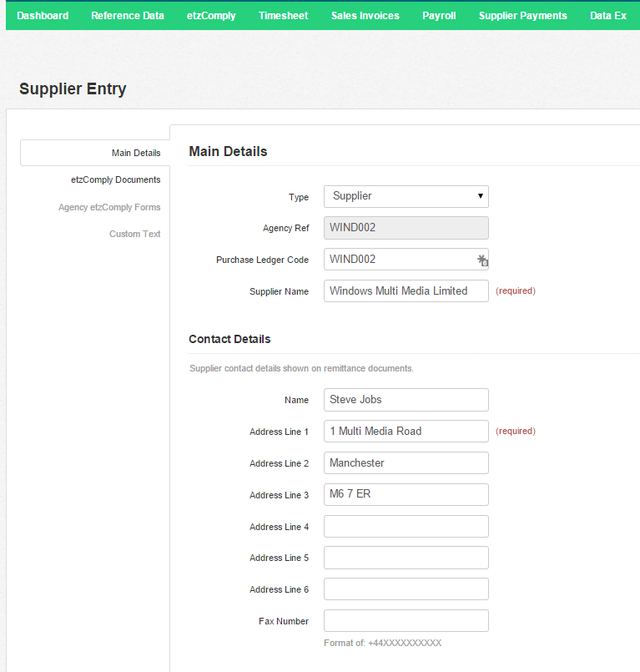Viewport: 640px width, 672px height.
Task: Open the Supplier Payments menu
Action: [x=522, y=16]
